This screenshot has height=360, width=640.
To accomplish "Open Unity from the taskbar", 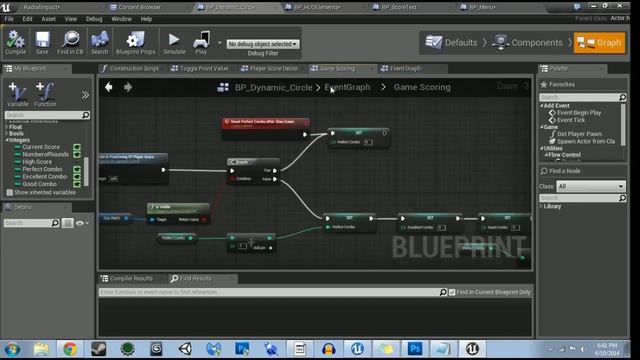I will pyautogui.click(x=185, y=349).
